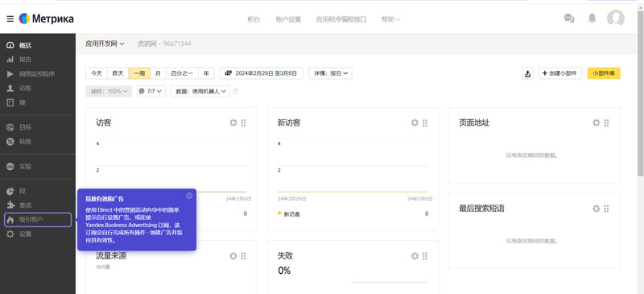Open settings gear on 访客 widget
This screenshot has width=644, height=294.
coord(233,122)
